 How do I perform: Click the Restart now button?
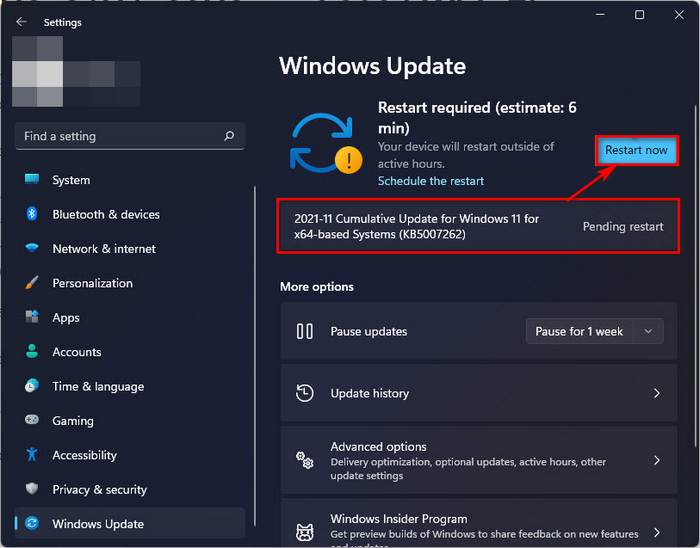point(637,150)
